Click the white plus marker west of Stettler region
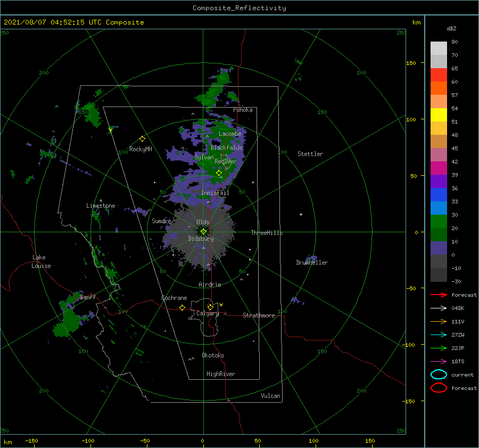The image size is (479, 448). [x=301, y=214]
